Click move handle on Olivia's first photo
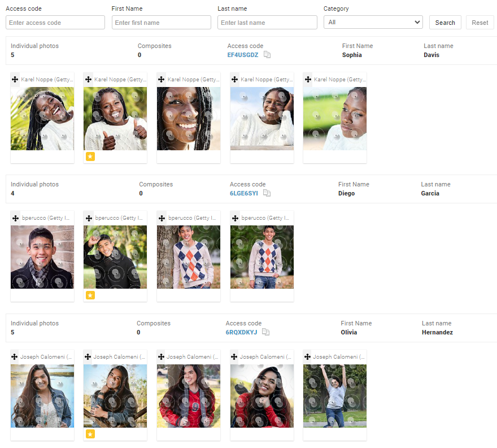 [x=15, y=356]
